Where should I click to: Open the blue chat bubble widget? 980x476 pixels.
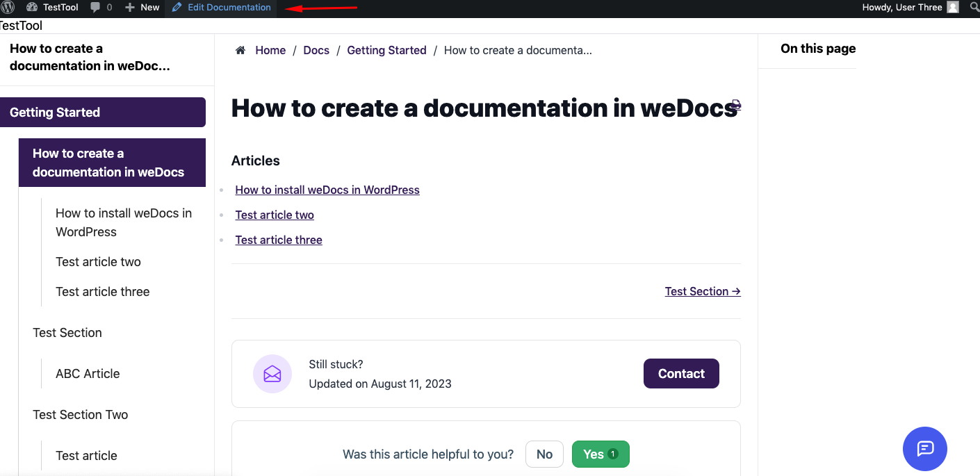[925, 449]
